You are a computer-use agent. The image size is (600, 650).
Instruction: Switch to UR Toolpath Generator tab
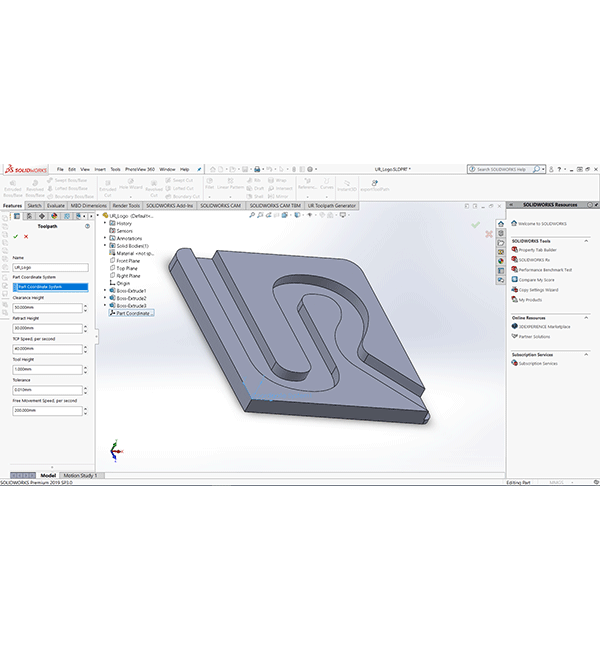[x=332, y=206]
